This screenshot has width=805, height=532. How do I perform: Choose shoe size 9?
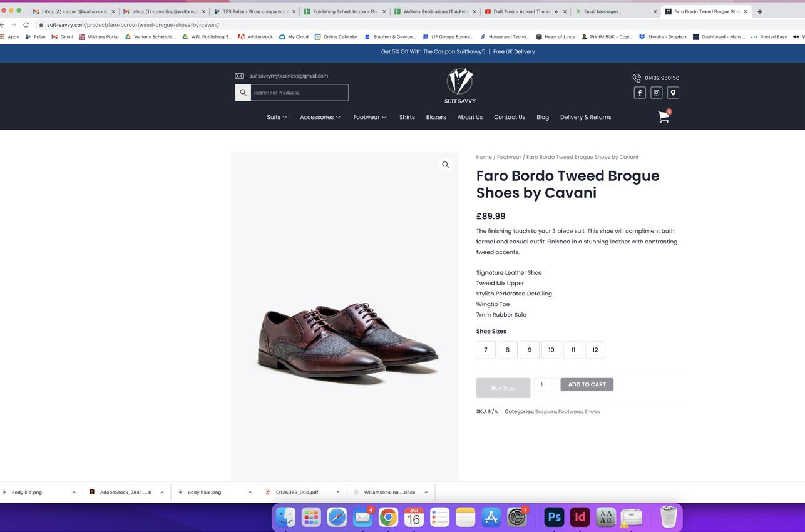tap(530, 350)
